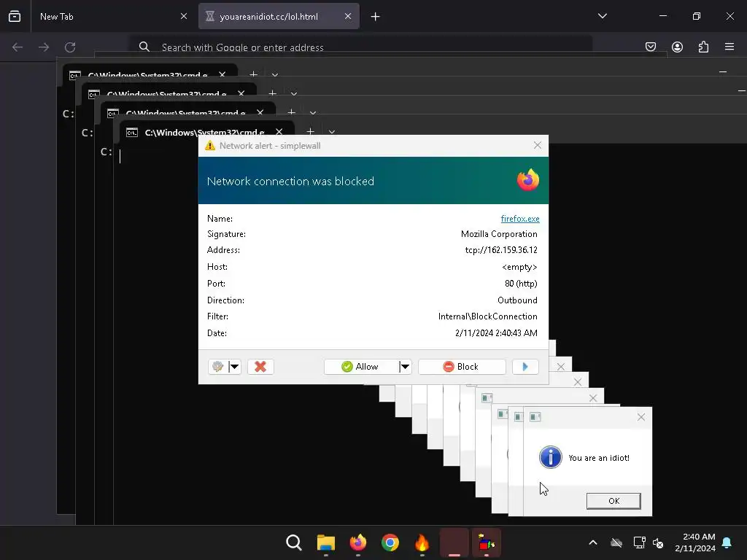Click the muted volume tray icon

[658, 542]
